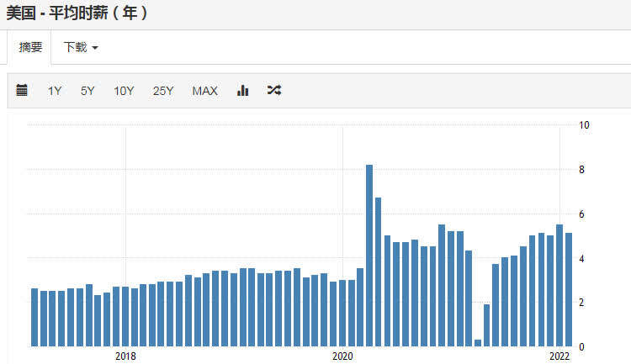
Task: Click the 2020 x-axis label
Action: pos(342,356)
